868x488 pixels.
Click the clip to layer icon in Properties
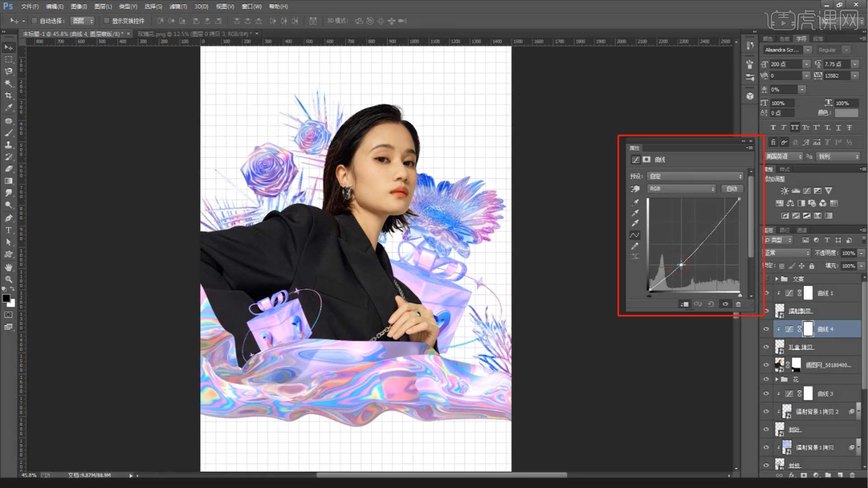coord(684,304)
